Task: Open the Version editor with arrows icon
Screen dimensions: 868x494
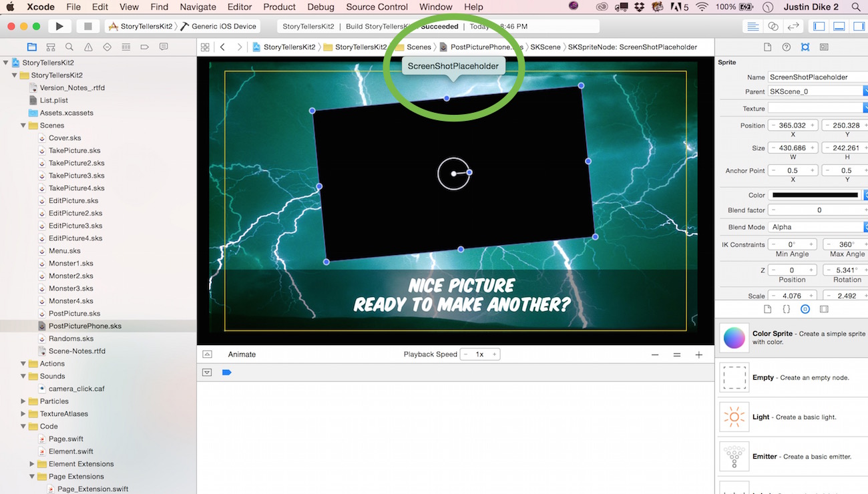Action: click(x=795, y=25)
